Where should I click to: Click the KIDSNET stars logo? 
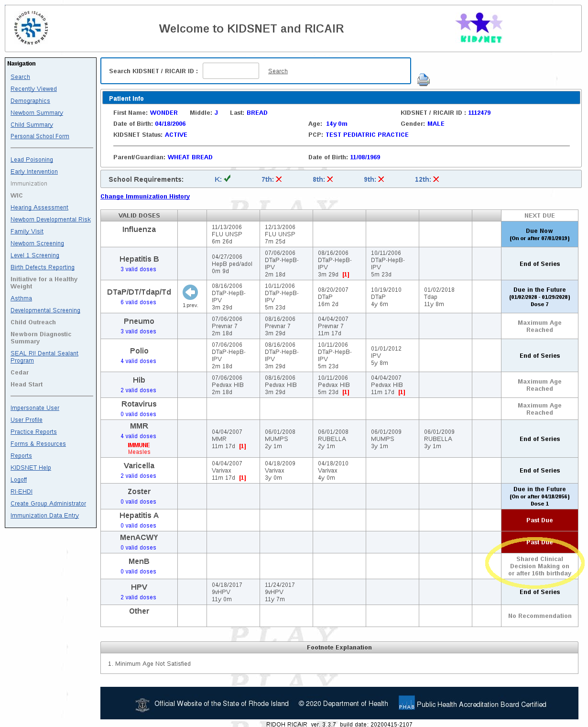(x=479, y=28)
